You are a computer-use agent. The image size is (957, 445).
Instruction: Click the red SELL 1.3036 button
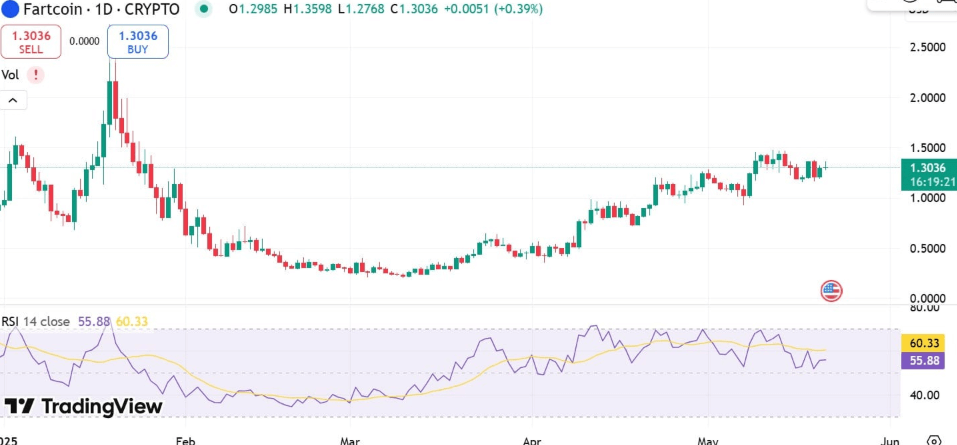pos(31,42)
